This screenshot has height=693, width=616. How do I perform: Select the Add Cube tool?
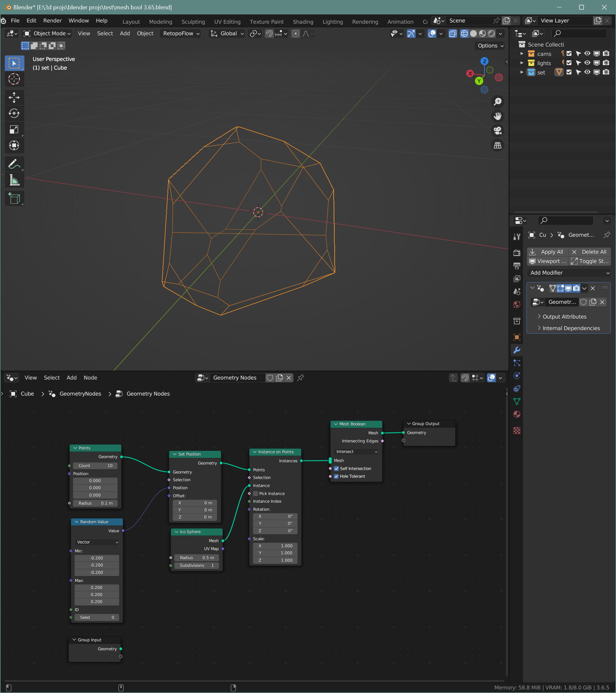coord(14,199)
